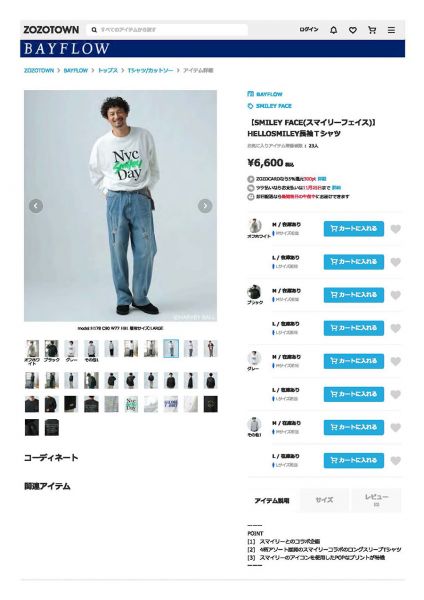Image resolution: width=424 pixels, height=600 pixels.
Task: Log in via ログイン link
Action: (x=309, y=29)
